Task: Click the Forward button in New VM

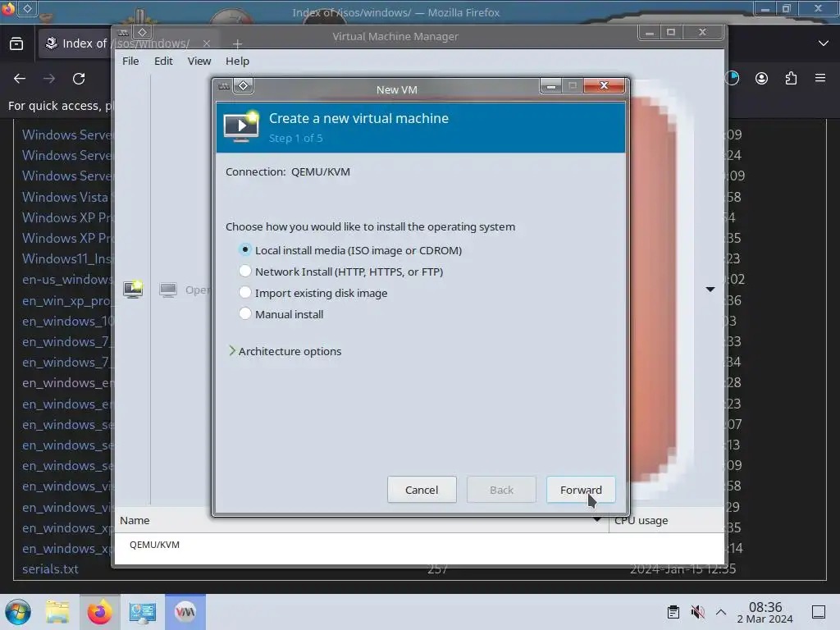Action: 581,490
